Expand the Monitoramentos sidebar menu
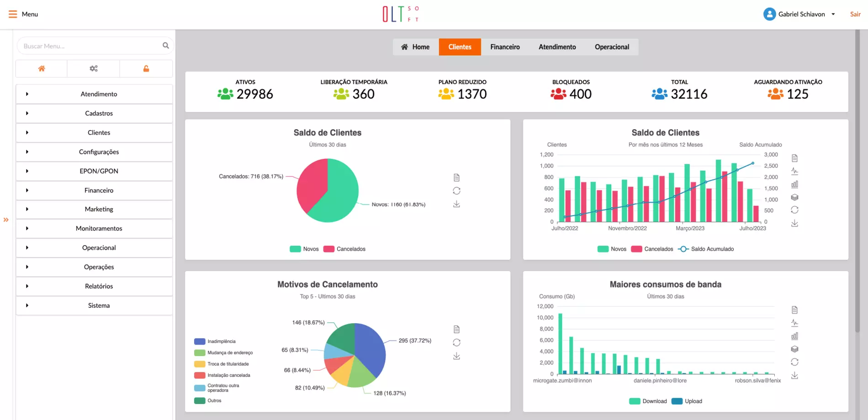Viewport: 868px width, 420px height. pyautogui.click(x=94, y=228)
